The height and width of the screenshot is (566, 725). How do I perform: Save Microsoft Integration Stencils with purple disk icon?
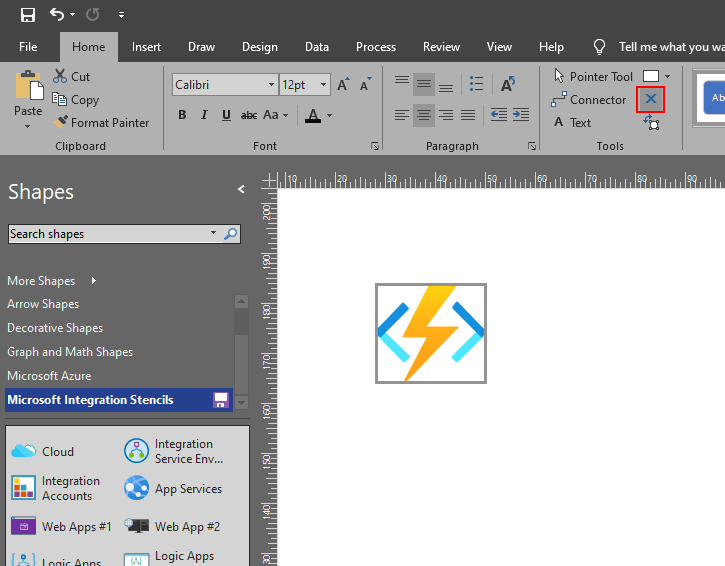click(221, 400)
